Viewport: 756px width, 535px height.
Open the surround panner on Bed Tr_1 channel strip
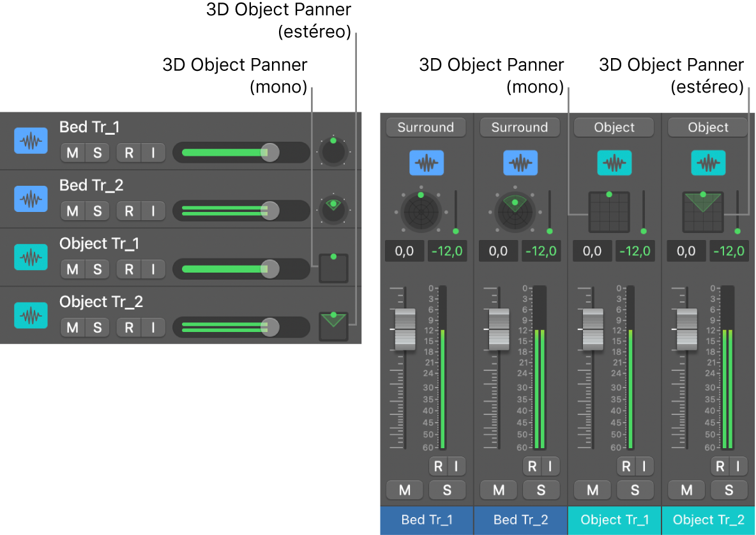coord(421,209)
